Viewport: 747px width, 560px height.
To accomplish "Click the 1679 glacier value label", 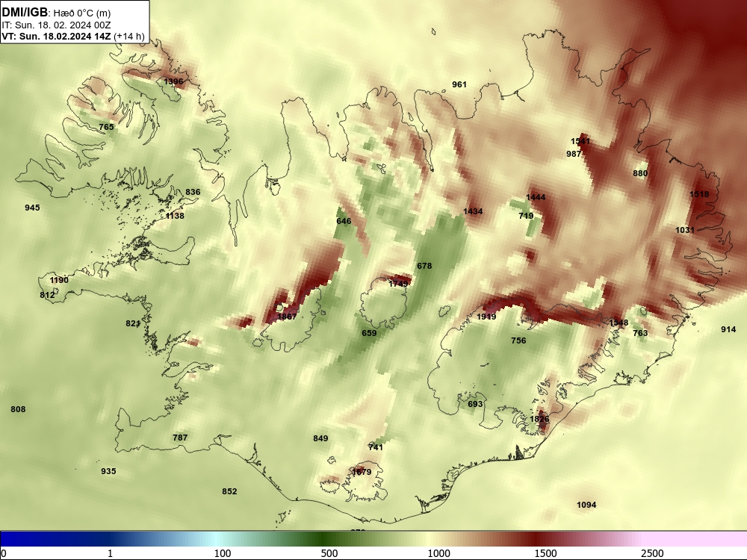I will pos(362,472).
